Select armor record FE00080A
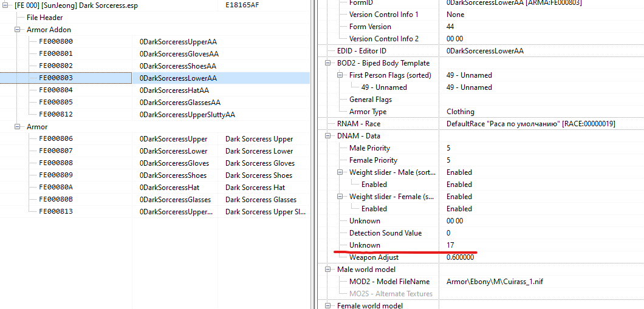The height and width of the screenshot is (309, 644). coord(56,187)
